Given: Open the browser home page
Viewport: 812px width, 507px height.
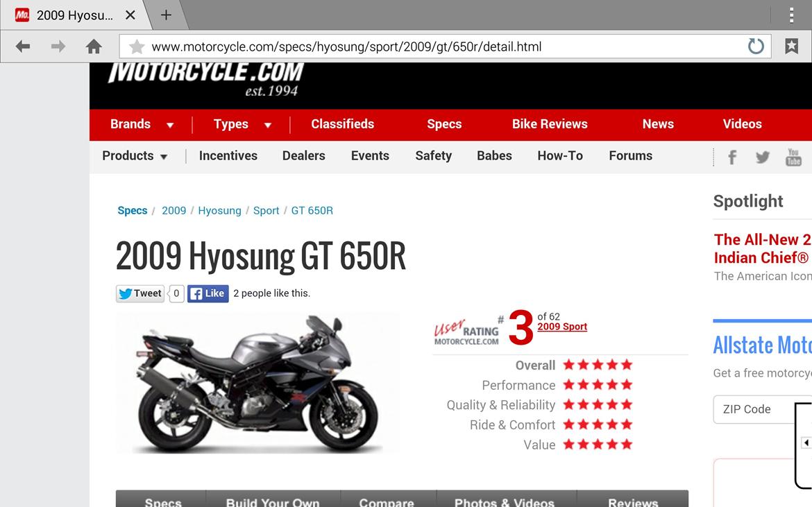Looking at the screenshot, I should coord(94,46).
